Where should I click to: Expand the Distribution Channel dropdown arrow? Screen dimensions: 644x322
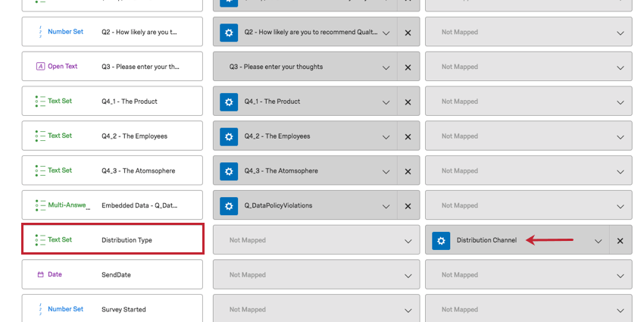click(x=598, y=241)
